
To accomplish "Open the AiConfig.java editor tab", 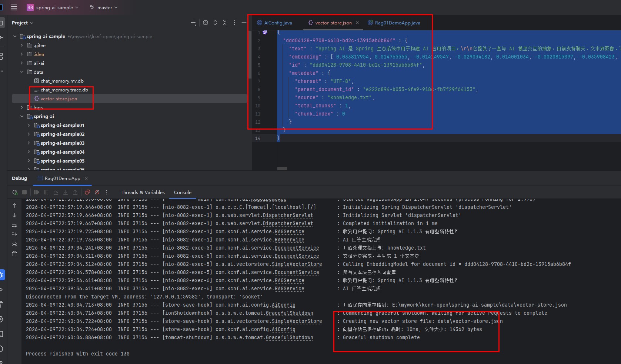I will click(278, 23).
